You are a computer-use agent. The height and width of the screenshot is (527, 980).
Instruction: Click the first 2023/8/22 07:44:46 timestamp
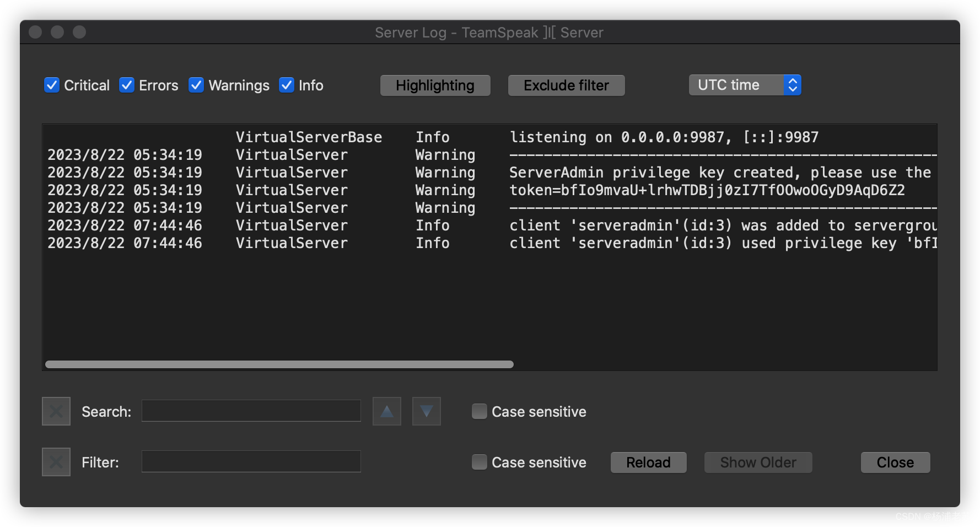(125, 225)
